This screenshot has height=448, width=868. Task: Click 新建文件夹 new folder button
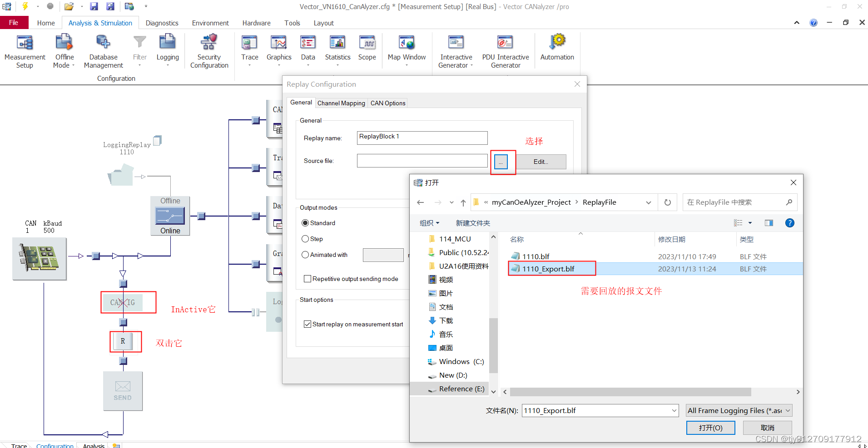pos(473,223)
